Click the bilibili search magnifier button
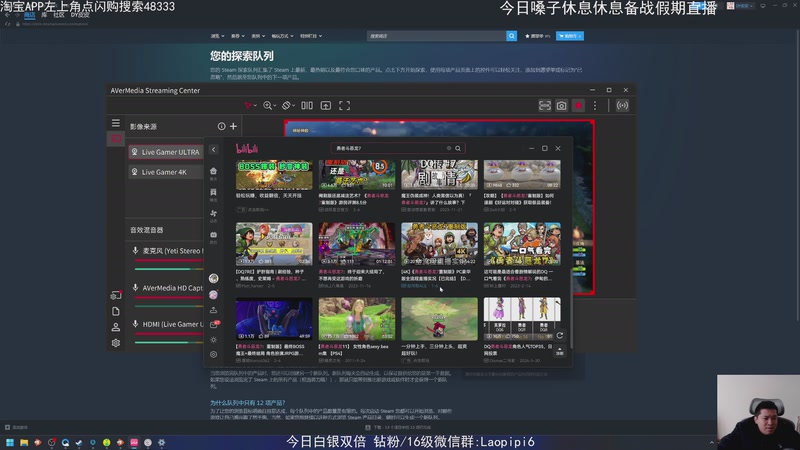Image resolution: width=800 pixels, height=450 pixels. [x=458, y=148]
